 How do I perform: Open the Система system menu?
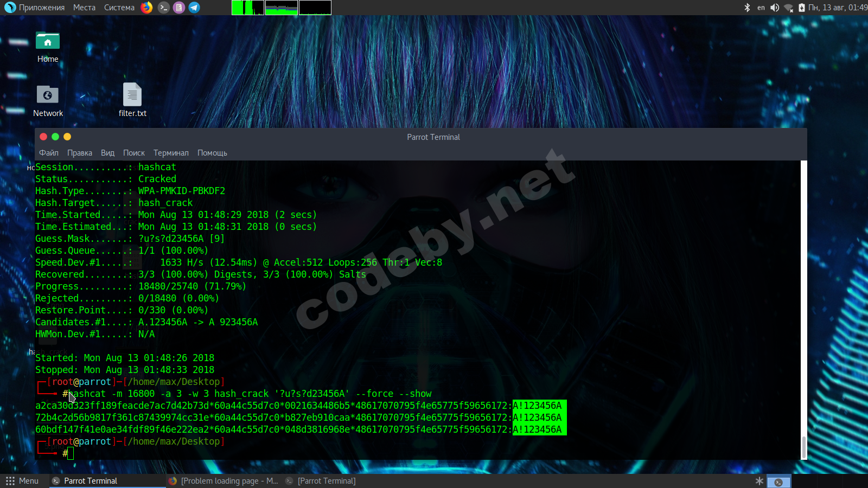coord(119,8)
